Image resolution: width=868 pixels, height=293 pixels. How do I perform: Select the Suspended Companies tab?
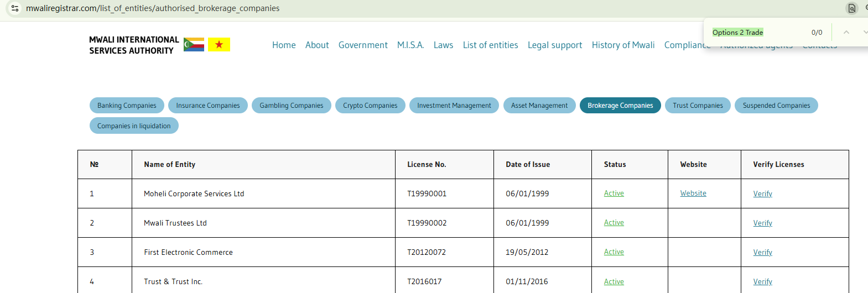coord(776,106)
